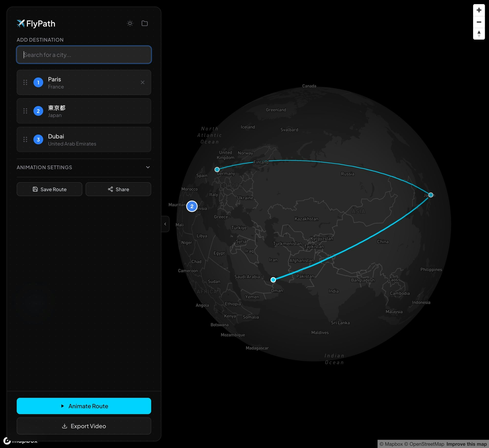Toggle light mode with the sun icon
The height and width of the screenshot is (448, 489).
pos(130,23)
